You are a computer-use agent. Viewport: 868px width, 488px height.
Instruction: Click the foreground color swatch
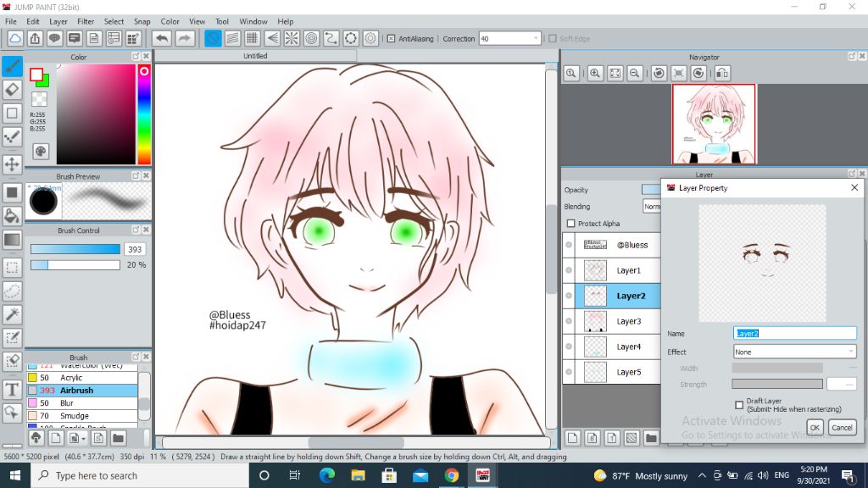click(x=36, y=75)
